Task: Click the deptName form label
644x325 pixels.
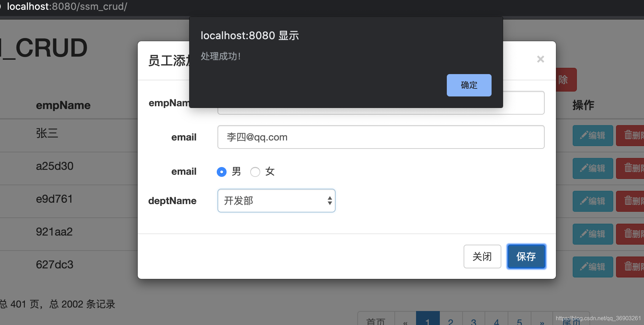Action: click(x=172, y=201)
